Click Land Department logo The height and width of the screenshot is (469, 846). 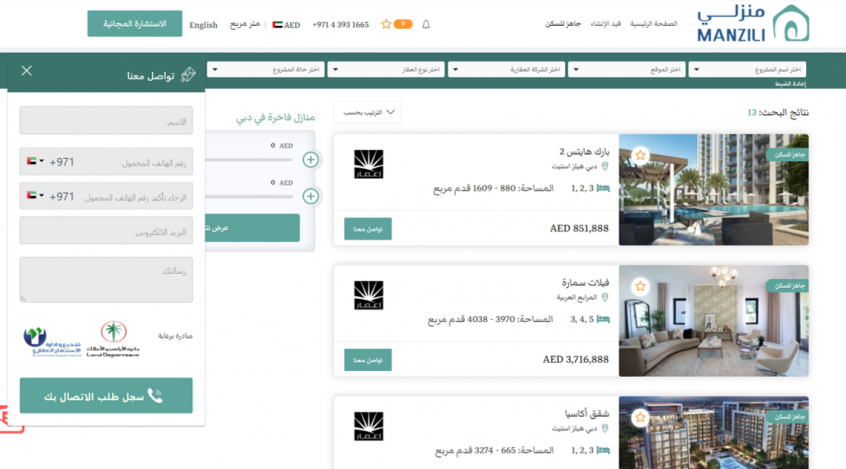click(x=113, y=339)
